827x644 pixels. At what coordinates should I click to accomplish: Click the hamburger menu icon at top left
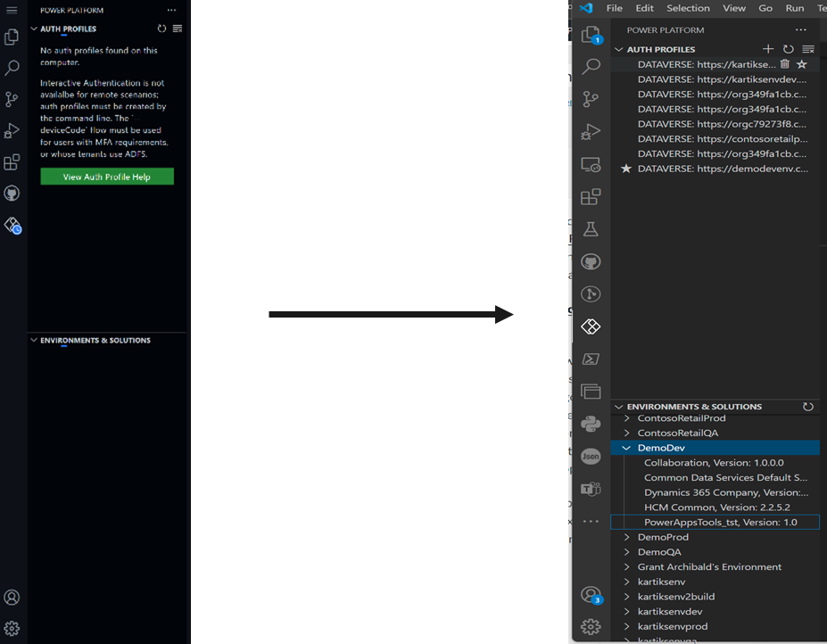12,10
